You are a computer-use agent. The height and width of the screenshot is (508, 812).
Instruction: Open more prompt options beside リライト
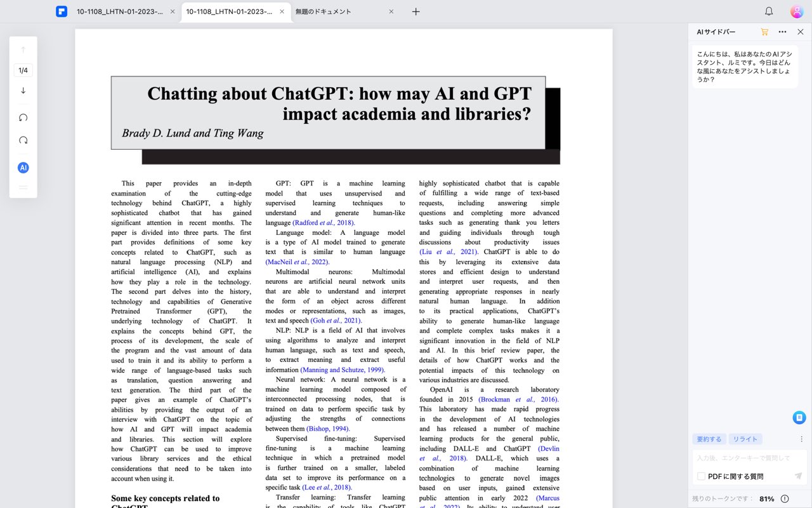(x=801, y=439)
